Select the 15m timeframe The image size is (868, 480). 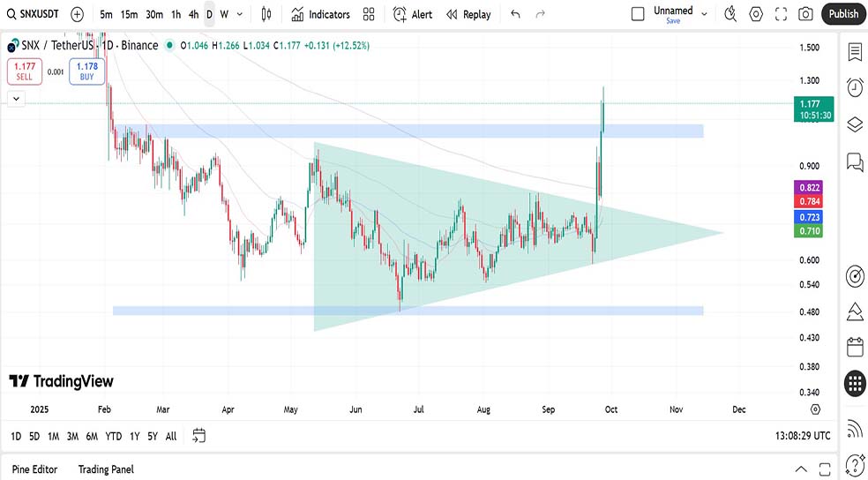[x=129, y=14]
